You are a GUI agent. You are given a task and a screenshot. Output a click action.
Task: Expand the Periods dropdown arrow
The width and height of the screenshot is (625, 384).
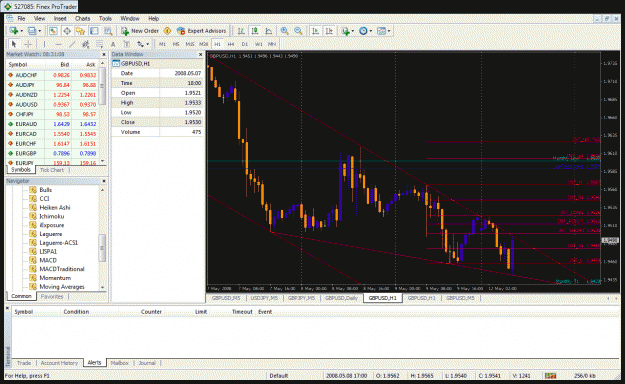pyautogui.click(x=371, y=31)
